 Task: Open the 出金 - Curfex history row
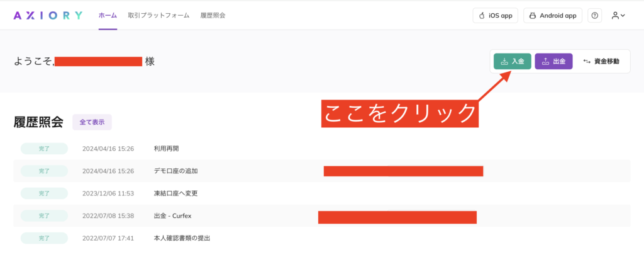pos(321,215)
